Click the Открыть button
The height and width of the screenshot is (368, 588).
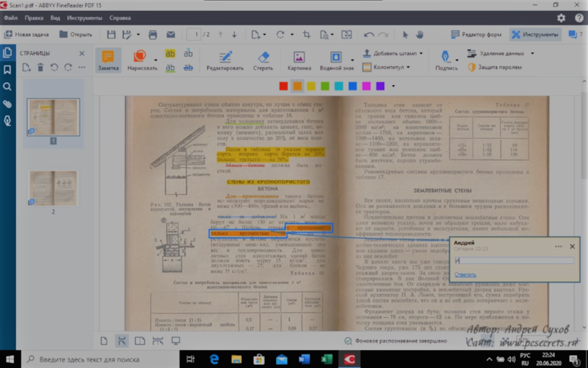pos(75,34)
